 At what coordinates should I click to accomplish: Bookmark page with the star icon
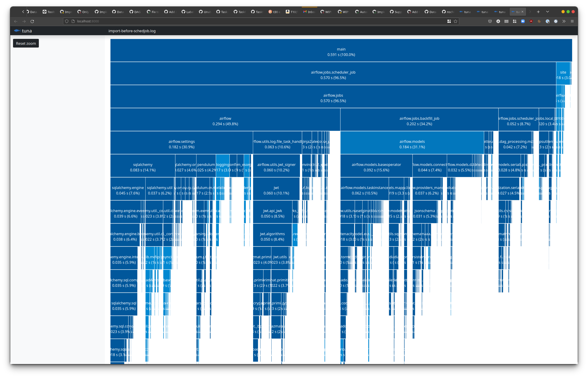[x=456, y=21]
